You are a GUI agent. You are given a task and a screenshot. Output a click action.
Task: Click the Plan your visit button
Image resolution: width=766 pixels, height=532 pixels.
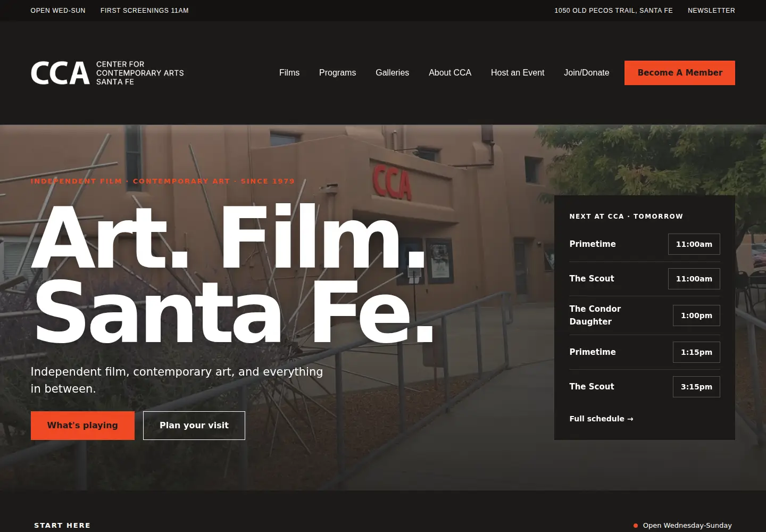tap(194, 426)
